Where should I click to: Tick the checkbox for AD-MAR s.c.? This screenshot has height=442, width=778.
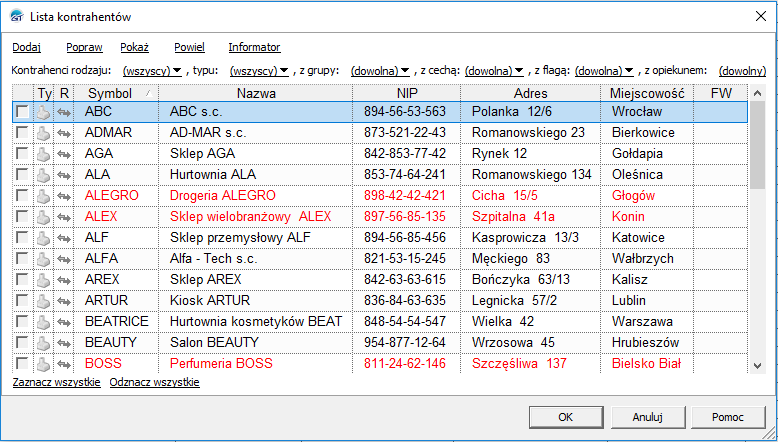tap(22, 132)
